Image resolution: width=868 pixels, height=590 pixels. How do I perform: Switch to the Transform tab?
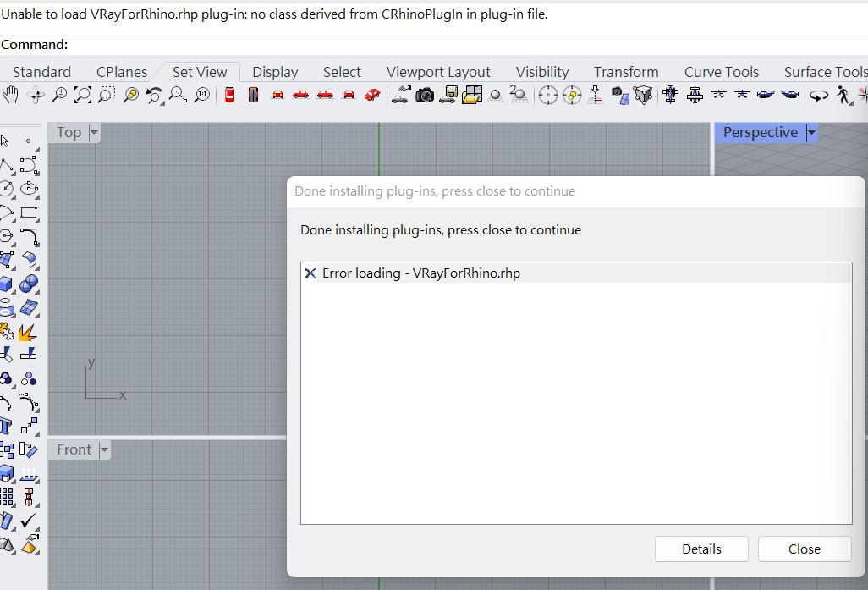point(626,72)
